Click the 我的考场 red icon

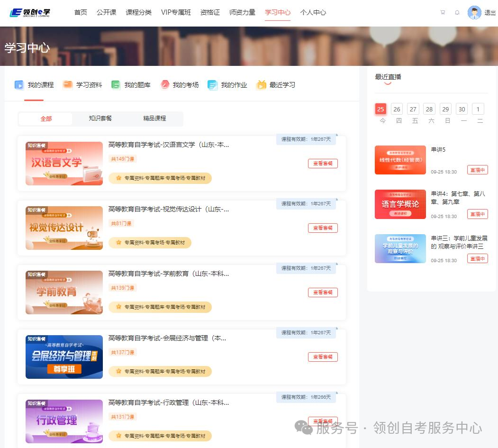164,85
